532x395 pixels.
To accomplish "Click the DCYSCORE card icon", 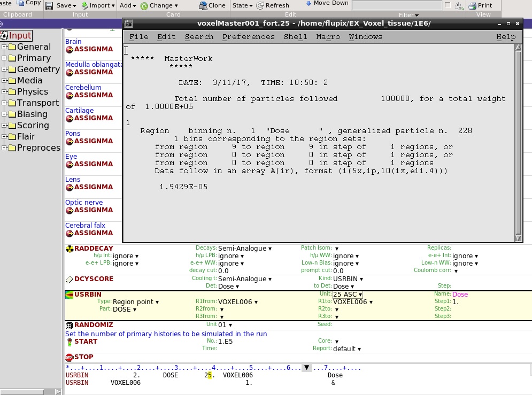I will tap(70, 280).
